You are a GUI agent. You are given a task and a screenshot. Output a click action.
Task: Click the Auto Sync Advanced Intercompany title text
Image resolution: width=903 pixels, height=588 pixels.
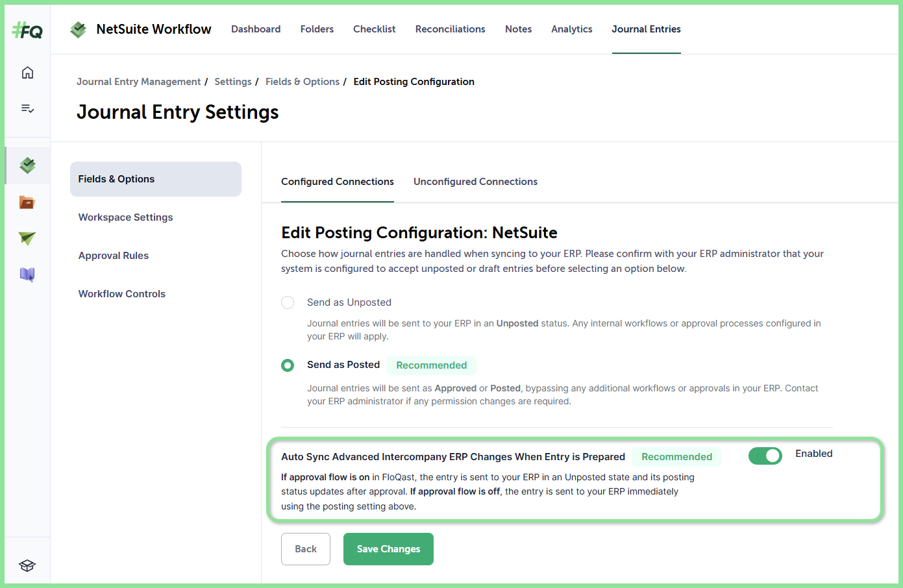[x=453, y=457]
